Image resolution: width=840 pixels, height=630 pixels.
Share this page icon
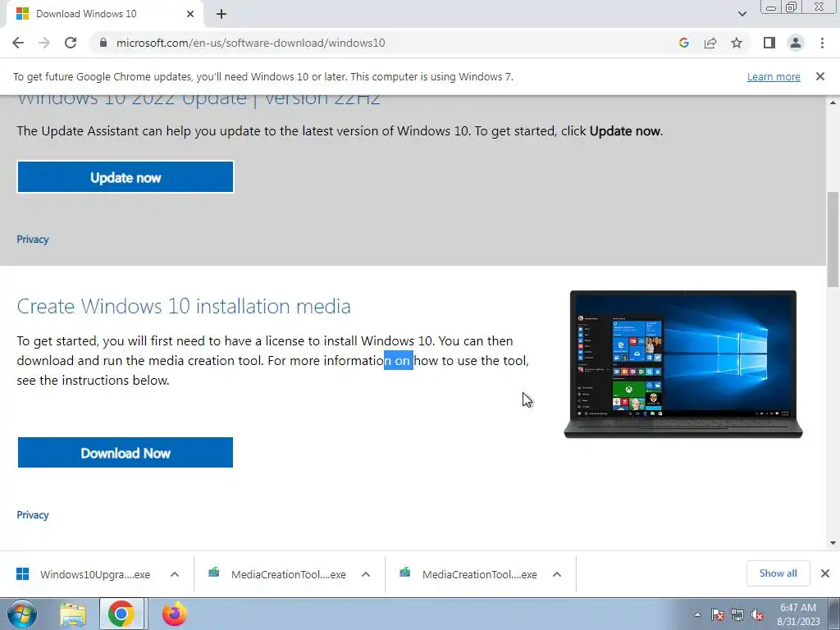[x=710, y=43]
